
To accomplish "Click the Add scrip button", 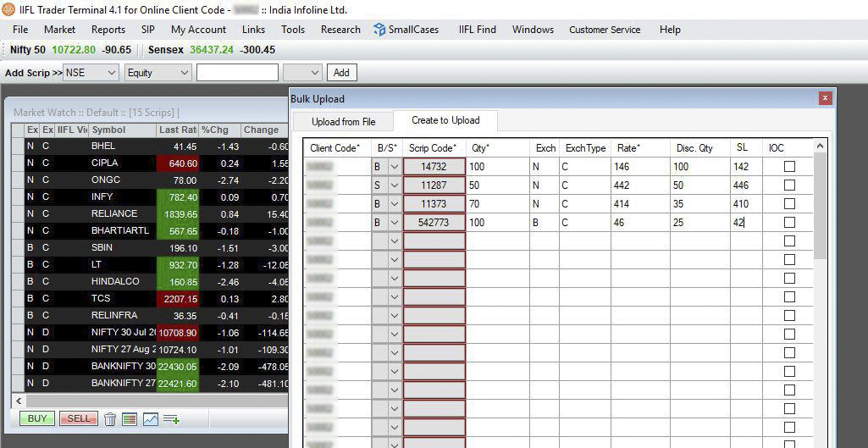I will [x=342, y=73].
